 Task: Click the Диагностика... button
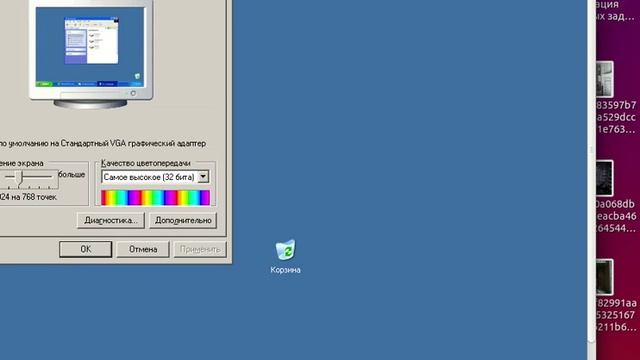point(111,220)
